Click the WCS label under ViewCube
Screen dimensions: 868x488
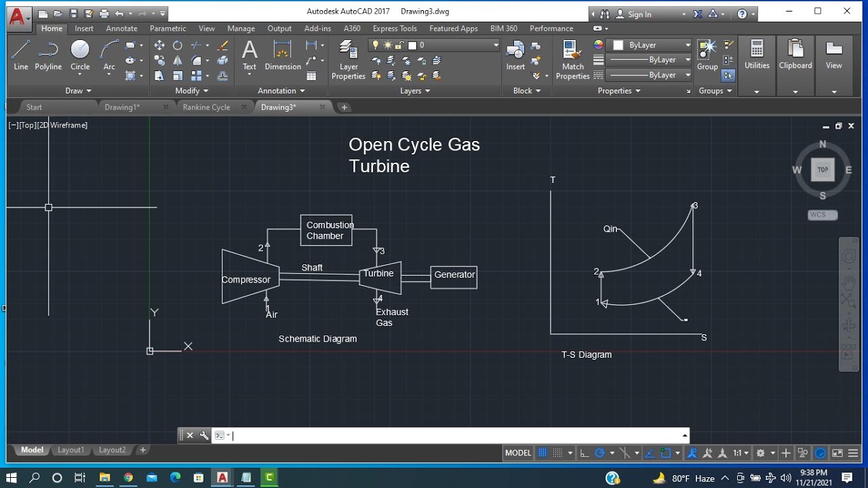pos(823,215)
